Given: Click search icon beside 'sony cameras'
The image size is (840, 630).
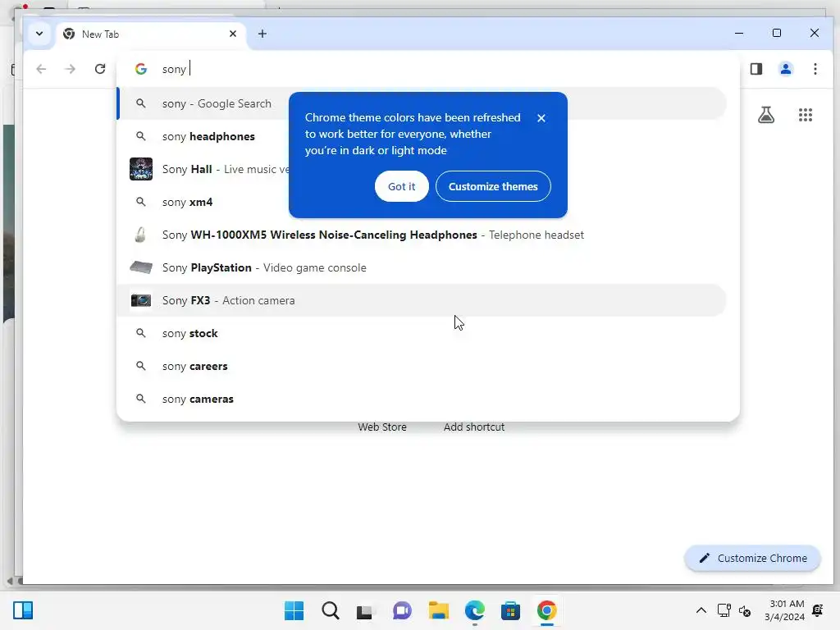Looking at the screenshot, I should [x=141, y=399].
